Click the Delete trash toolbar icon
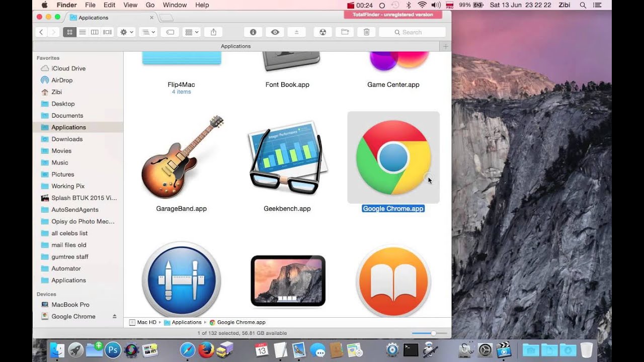 366,32
